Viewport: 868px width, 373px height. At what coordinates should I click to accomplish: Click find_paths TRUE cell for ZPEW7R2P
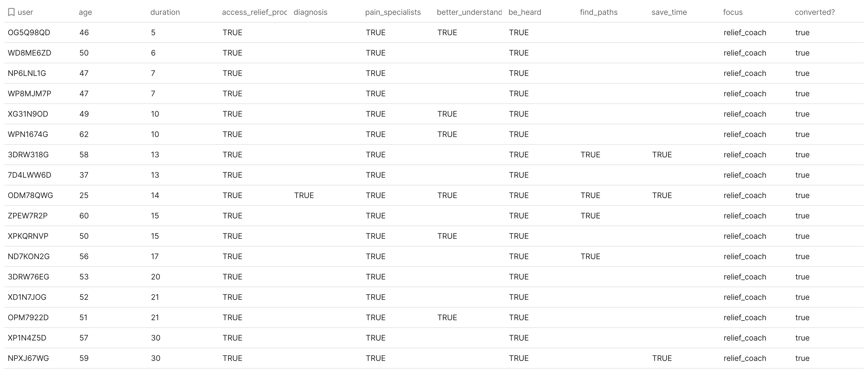pos(590,216)
